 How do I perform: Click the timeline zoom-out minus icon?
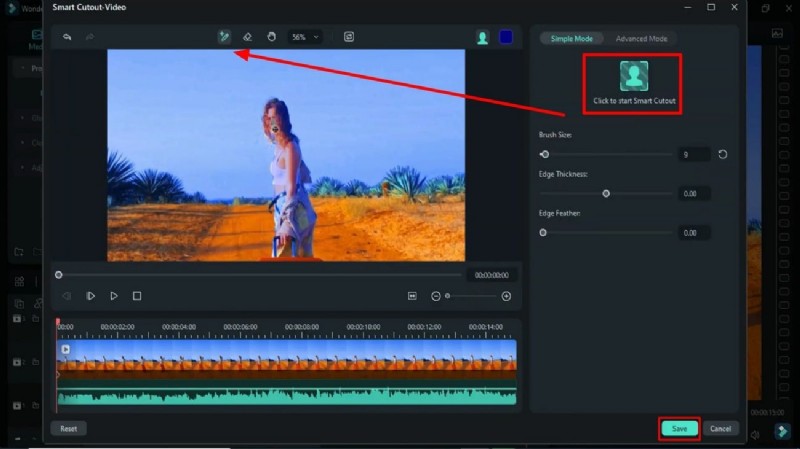pyautogui.click(x=436, y=296)
